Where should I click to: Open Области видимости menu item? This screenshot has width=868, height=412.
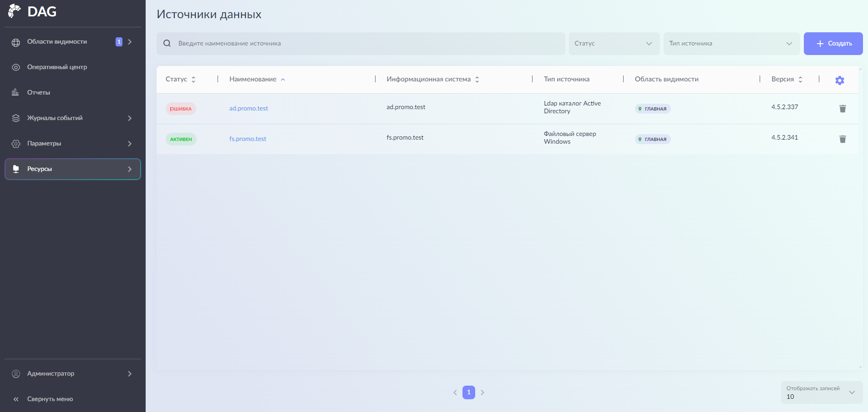click(x=73, y=42)
